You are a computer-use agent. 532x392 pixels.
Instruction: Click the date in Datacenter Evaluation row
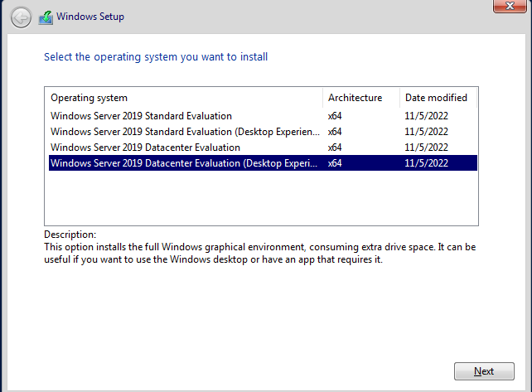[x=426, y=148]
